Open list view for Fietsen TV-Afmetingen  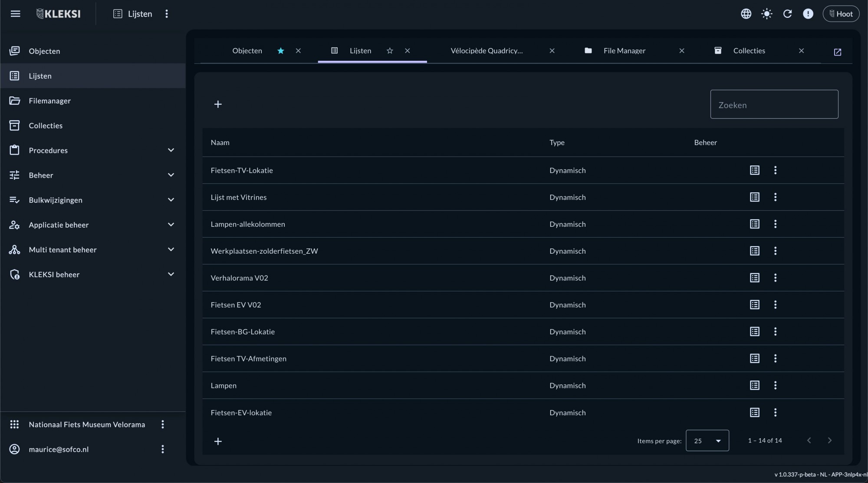point(755,359)
